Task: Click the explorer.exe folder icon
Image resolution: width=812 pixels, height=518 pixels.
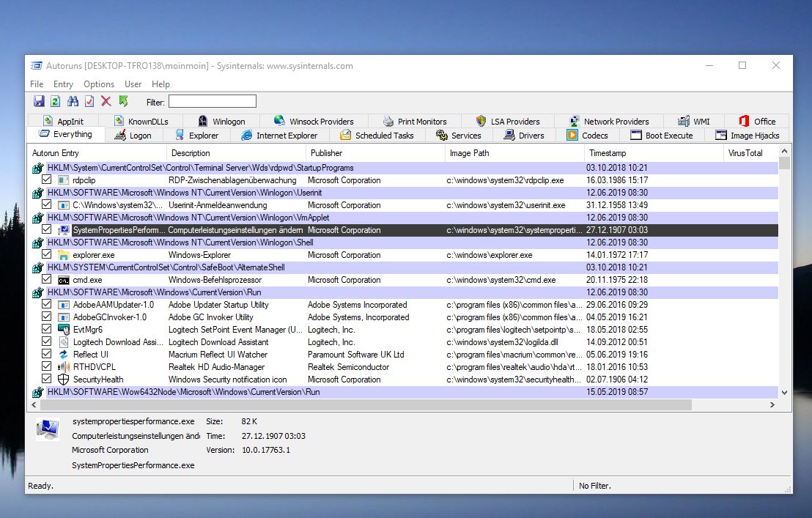Action: [x=63, y=255]
